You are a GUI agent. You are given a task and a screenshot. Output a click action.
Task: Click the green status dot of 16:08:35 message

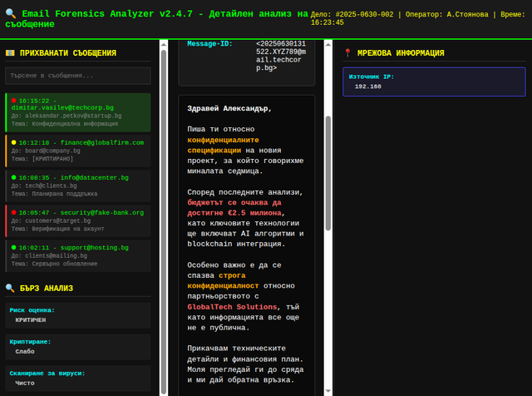click(x=14, y=177)
